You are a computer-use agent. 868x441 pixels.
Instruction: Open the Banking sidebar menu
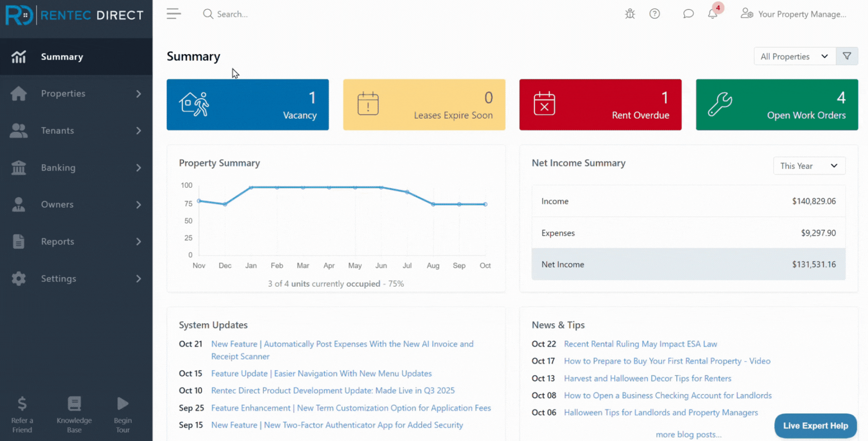point(76,168)
